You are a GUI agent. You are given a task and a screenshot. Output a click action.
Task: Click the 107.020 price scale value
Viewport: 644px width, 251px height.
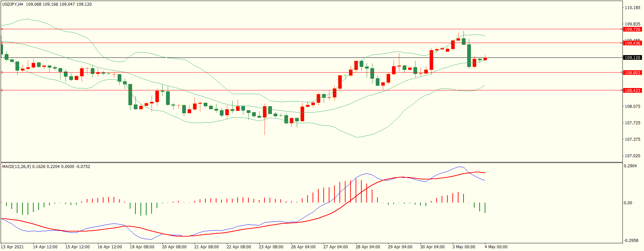pyautogui.click(x=632, y=156)
